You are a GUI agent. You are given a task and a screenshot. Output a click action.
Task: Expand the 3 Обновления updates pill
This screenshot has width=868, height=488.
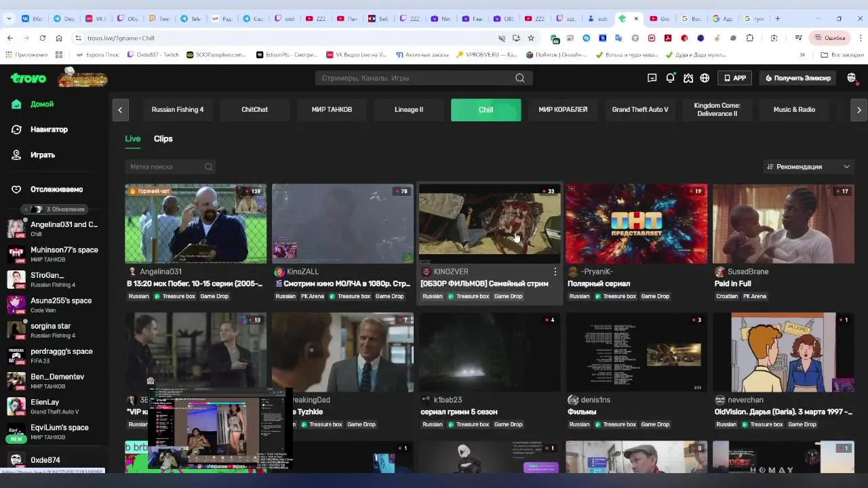54,209
